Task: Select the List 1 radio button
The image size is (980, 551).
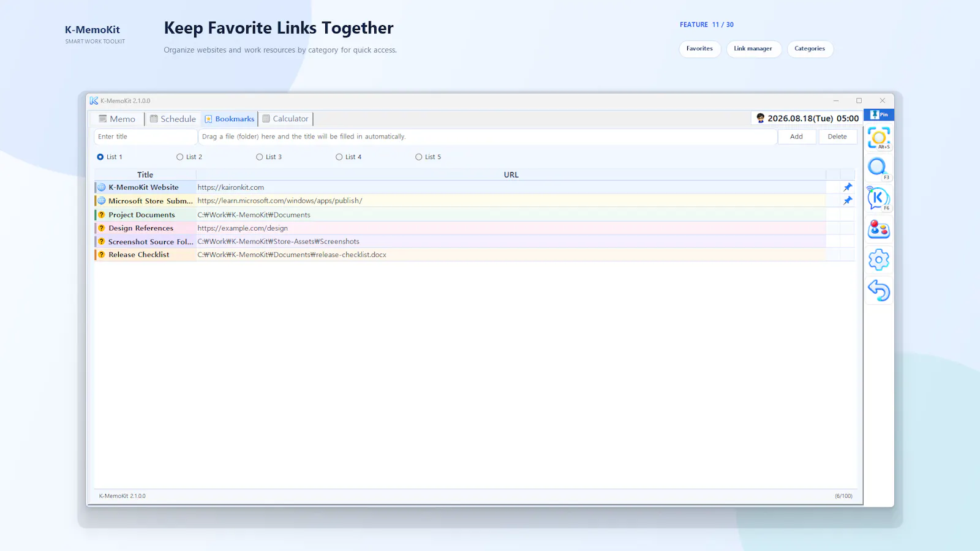Action: pos(100,157)
